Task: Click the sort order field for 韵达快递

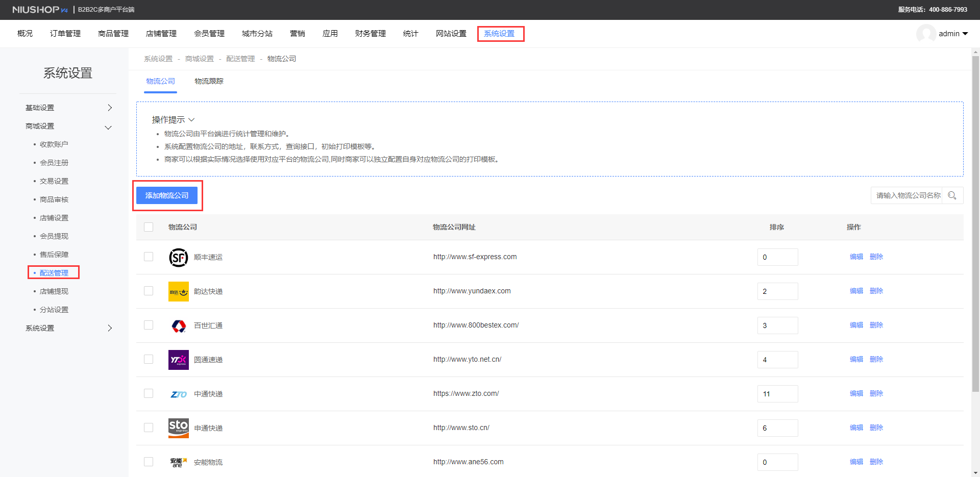Action: pos(777,291)
